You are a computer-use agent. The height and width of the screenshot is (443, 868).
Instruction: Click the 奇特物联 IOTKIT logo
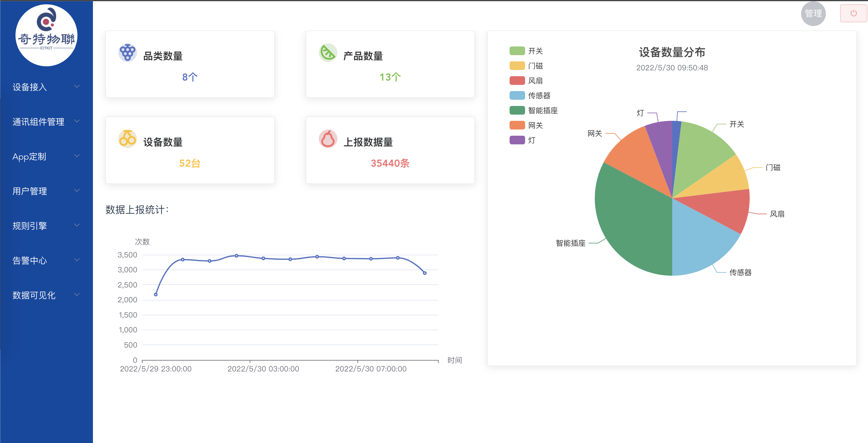pyautogui.click(x=46, y=35)
